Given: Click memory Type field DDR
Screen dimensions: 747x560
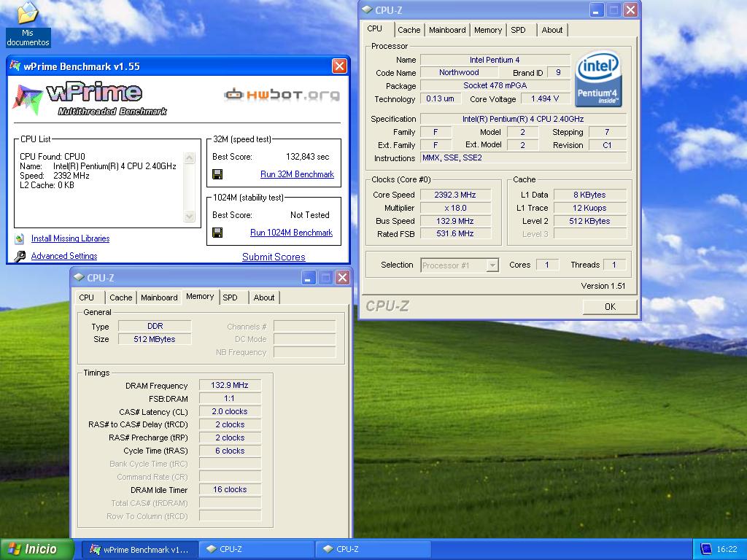Looking at the screenshot, I should tap(155, 326).
